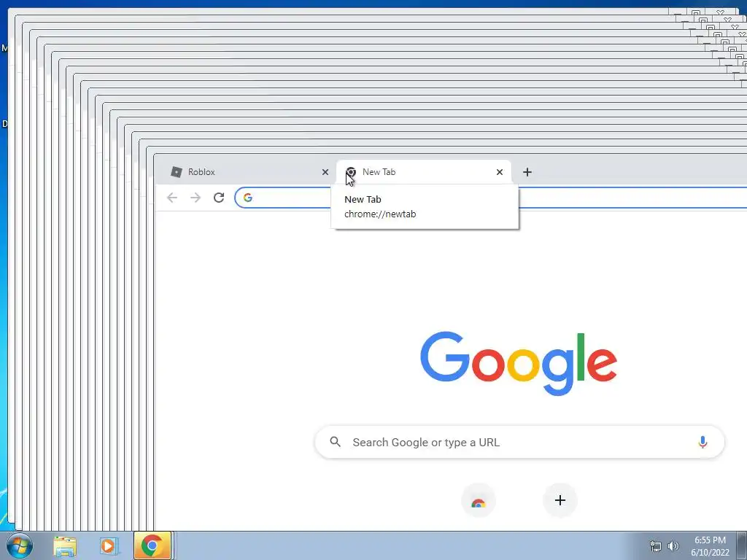Go back with the back arrow
Image resolution: width=747 pixels, height=560 pixels.
coord(172,198)
